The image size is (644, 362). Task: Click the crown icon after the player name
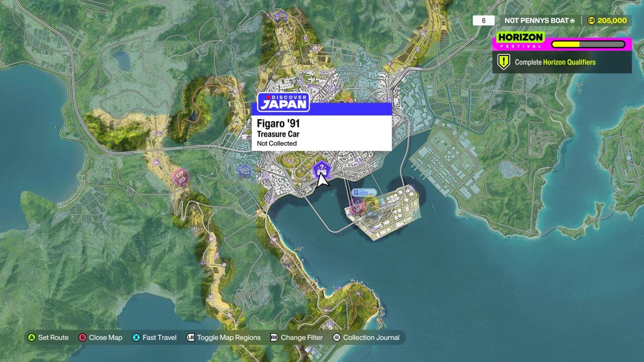point(572,21)
